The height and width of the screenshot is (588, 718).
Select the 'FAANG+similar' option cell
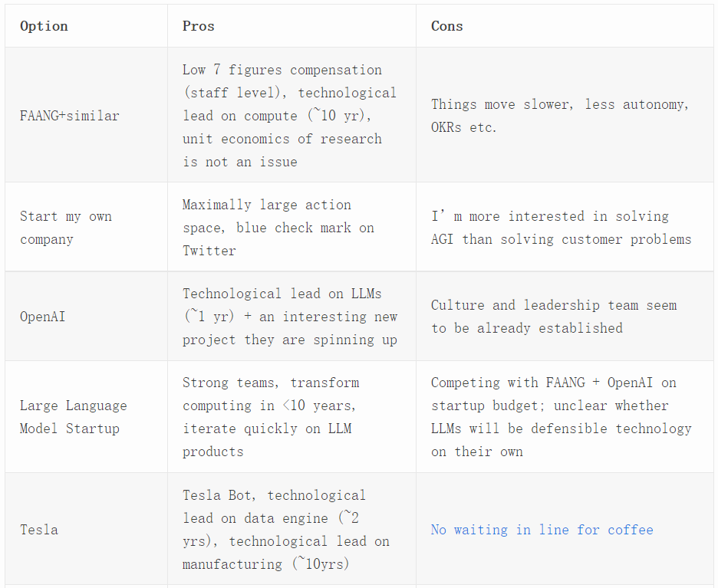(x=69, y=116)
